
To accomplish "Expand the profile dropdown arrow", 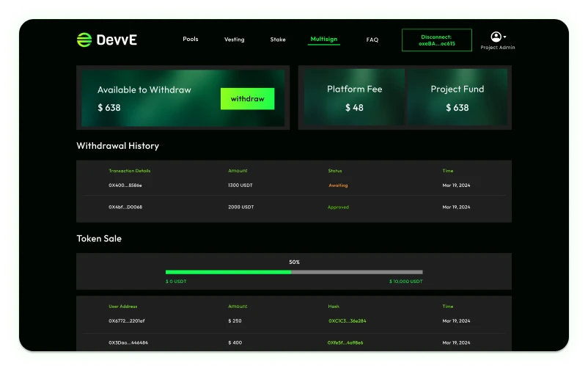I will tap(505, 37).
